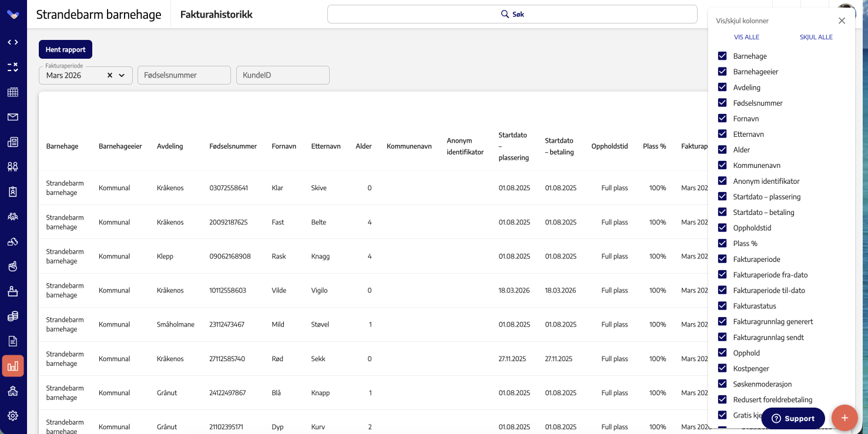The height and width of the screenshot is (434, 868).
Task: Click the Hent rapport button
Action: [x=65, y=49]
